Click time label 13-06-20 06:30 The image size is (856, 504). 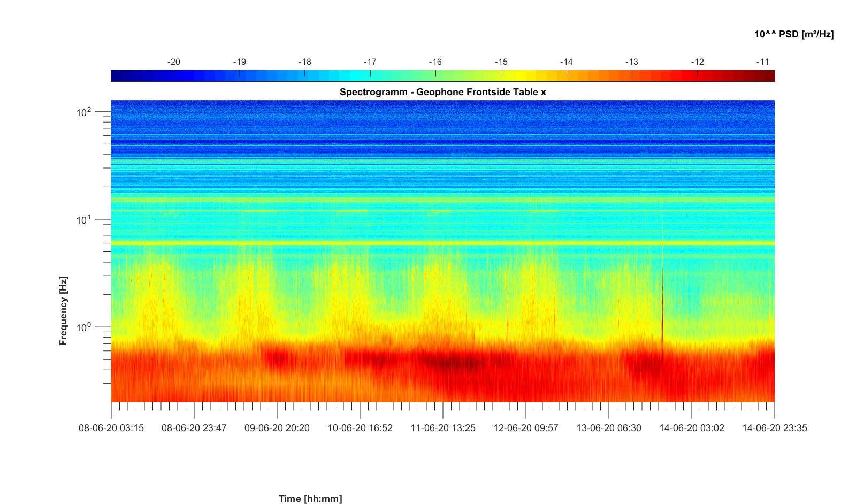pos(609,428)
